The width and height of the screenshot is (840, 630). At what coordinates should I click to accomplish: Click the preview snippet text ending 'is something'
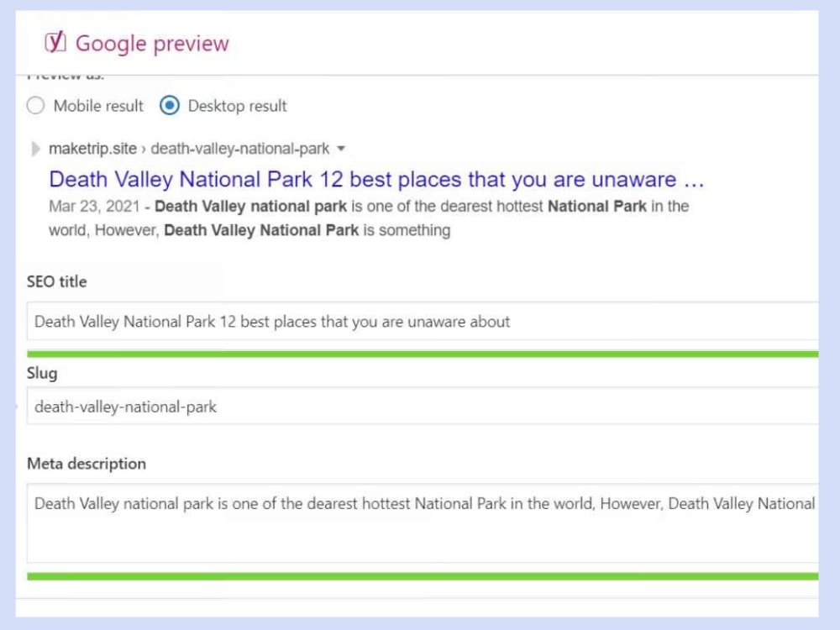(x=369, y=218)
